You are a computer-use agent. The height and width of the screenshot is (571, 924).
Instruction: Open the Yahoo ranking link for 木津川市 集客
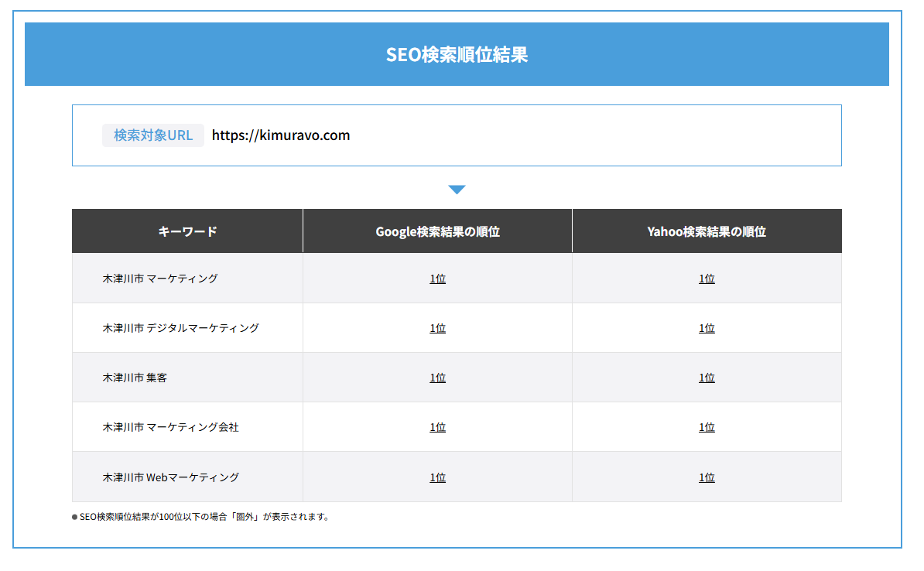[707, 377]
